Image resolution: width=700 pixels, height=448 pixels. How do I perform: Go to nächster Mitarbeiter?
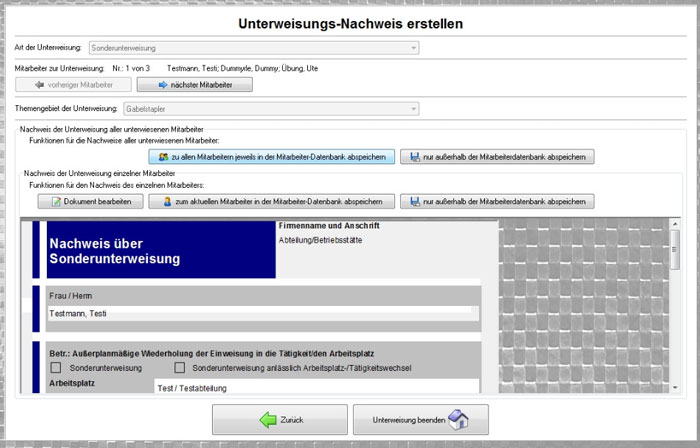195,85
